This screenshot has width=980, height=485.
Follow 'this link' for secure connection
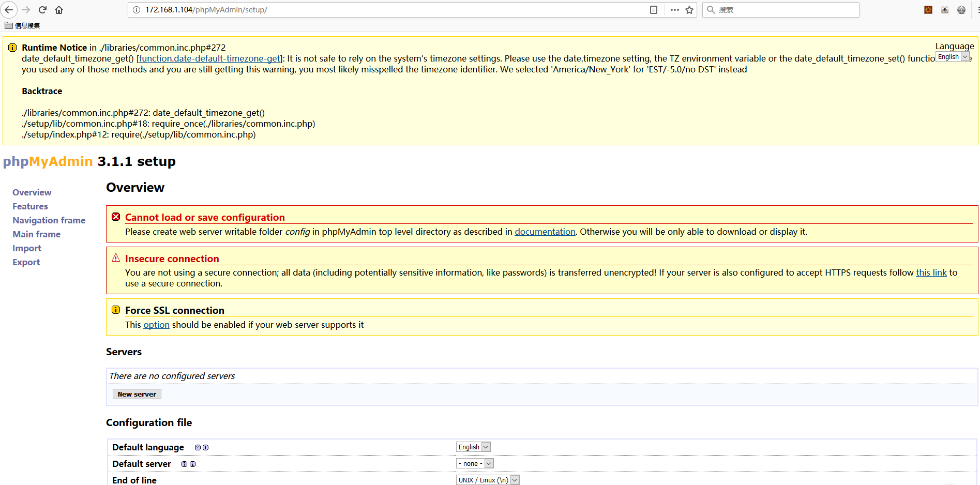pos(931,272)
